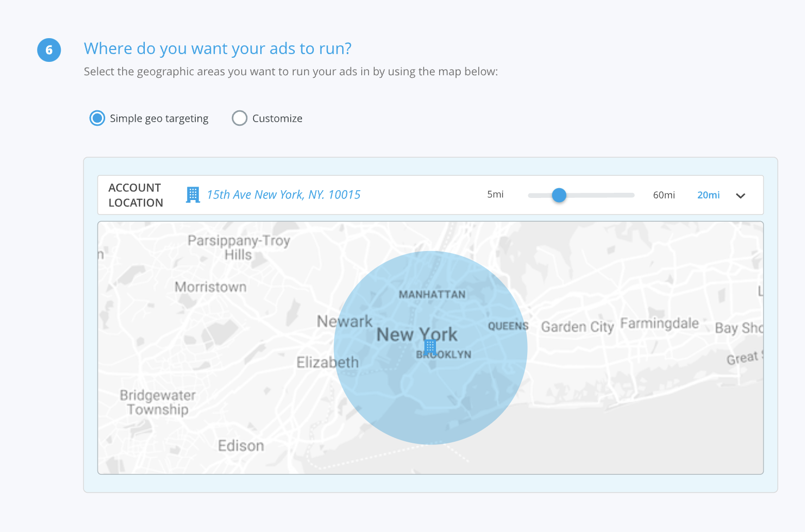
Task: Click Morristown on the map
Action: [210, 287]
